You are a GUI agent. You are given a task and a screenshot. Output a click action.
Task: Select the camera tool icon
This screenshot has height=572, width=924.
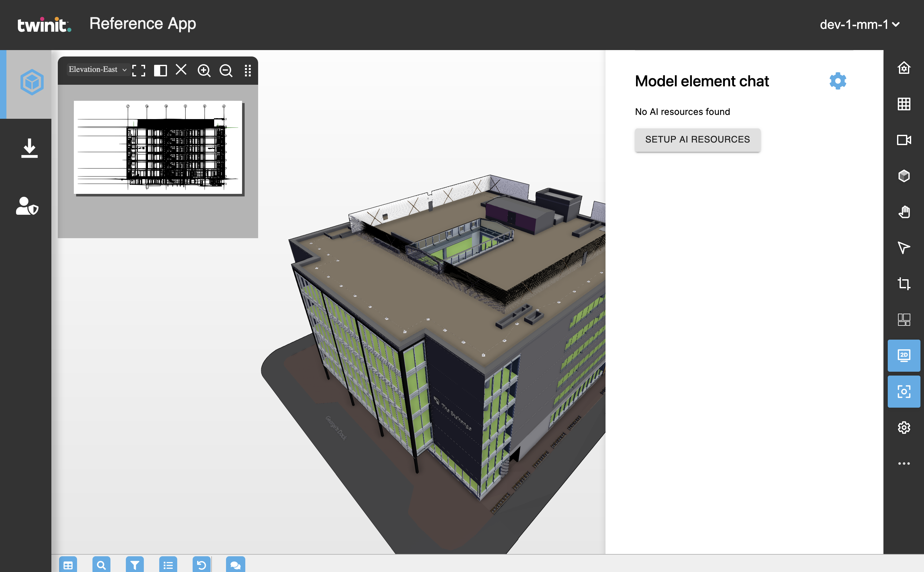[903, 140]
